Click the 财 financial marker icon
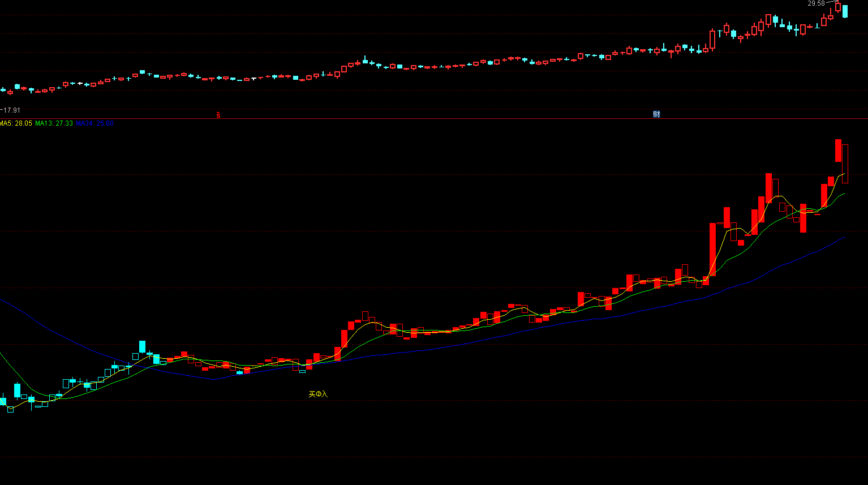The width and height of the screenshot is (868, 485). [x=656, y=114]
